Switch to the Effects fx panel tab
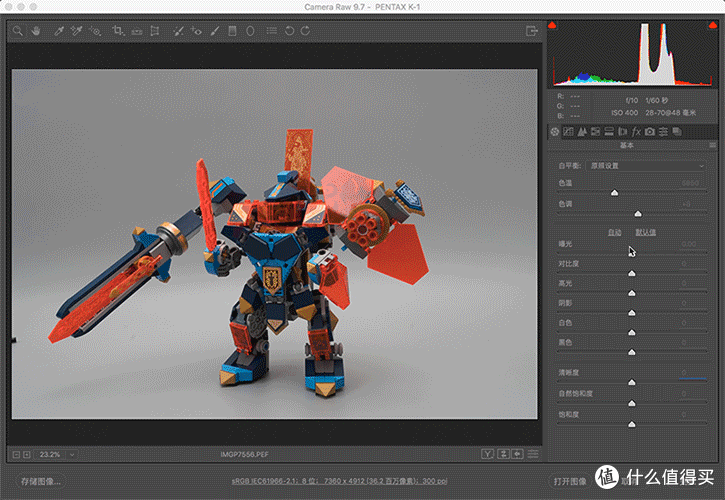 coord(636,132)
